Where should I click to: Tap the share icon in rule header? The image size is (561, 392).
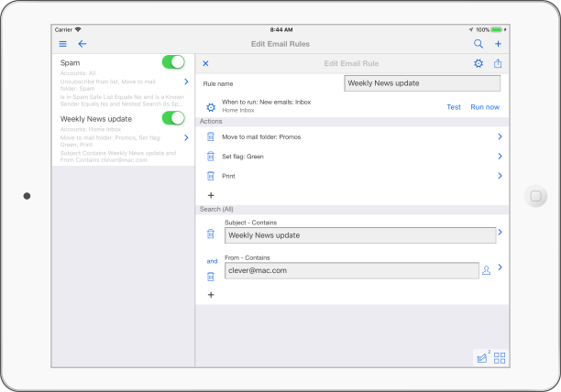[x=498, y=63]
